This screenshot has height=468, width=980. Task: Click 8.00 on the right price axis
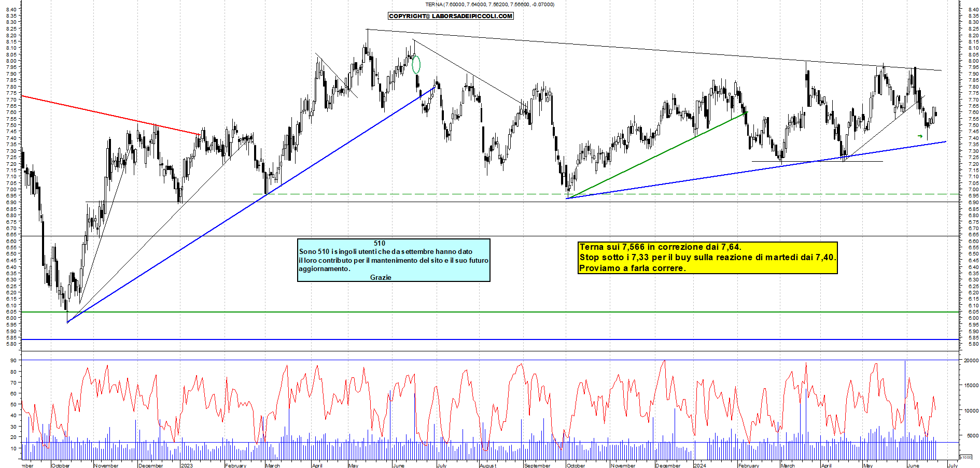973,61
